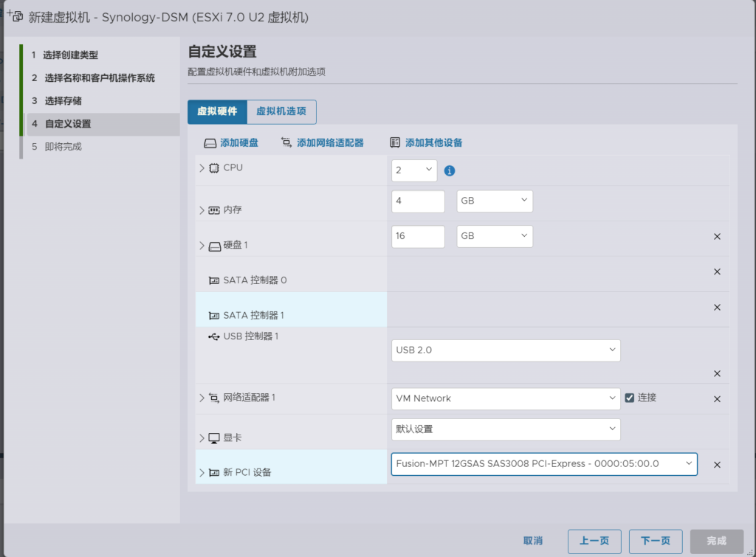Click the SATA 控制器 0 icon
This screenshot has width=756, height=557.
pyautogui.click(x=214, y=280)
